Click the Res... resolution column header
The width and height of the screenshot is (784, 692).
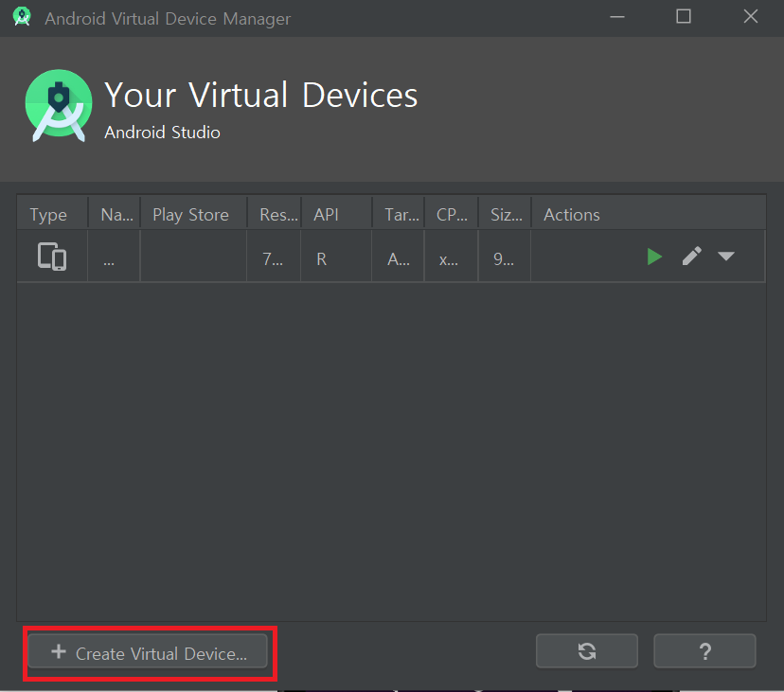click(x=275, y=215)
